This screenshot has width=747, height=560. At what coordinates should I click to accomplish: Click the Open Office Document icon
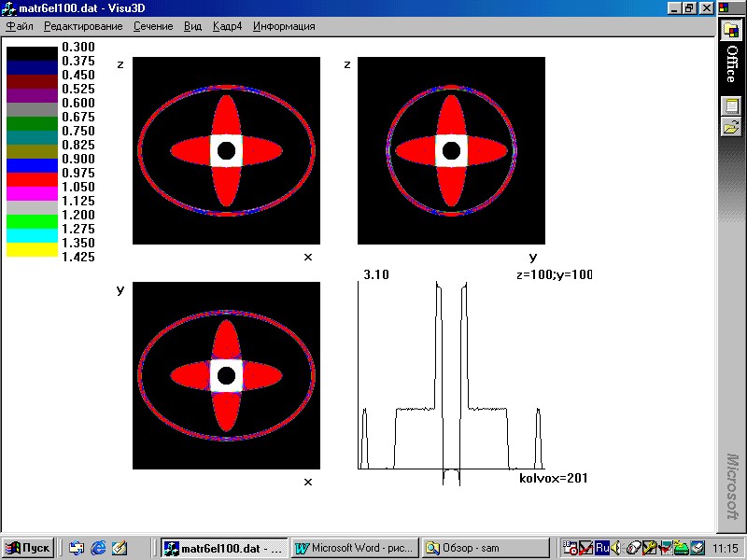coord(731,128)
